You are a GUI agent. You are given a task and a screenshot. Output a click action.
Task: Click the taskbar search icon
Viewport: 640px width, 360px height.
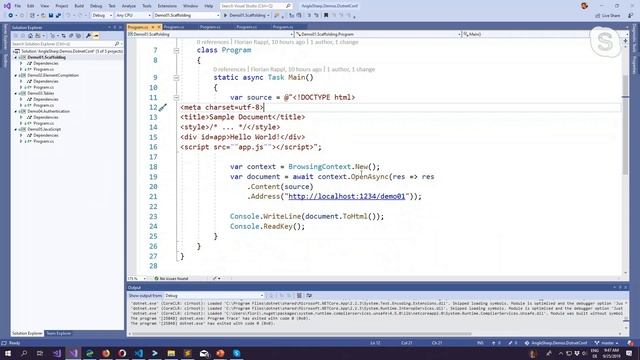coord(24,353)
